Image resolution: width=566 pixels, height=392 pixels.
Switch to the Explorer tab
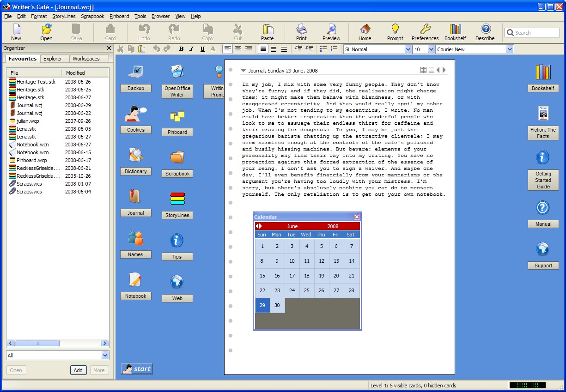click(54, 59)
